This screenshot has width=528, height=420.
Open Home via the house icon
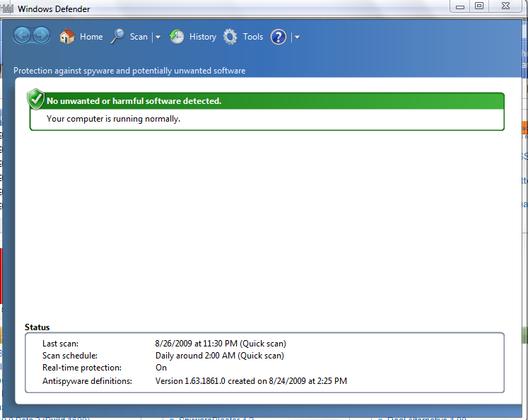point(67,36)
